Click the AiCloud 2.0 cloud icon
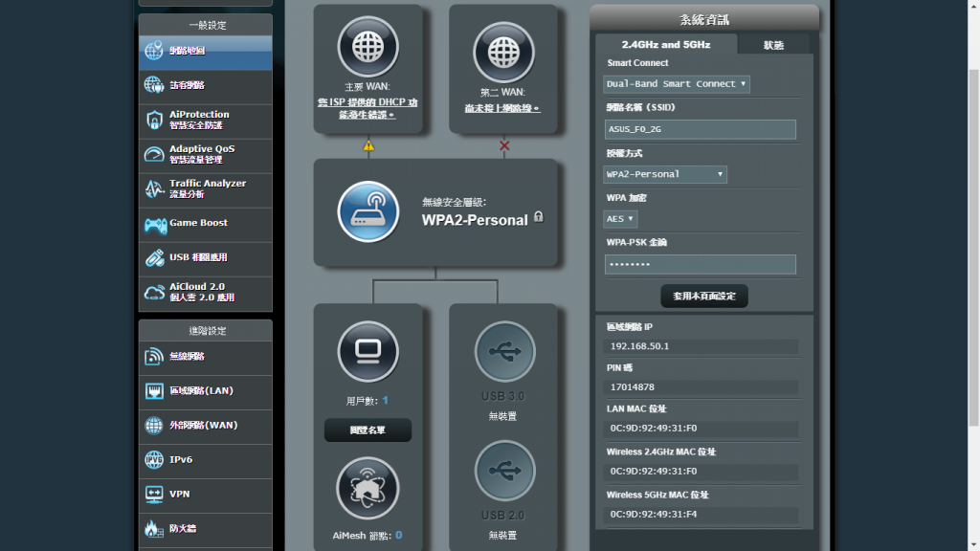The image size is (980, 551). pos(154,293)
